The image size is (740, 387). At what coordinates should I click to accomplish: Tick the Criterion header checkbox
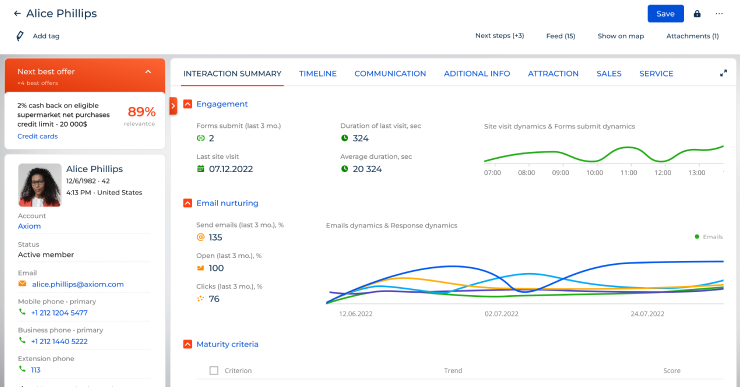tap(214, 370)
